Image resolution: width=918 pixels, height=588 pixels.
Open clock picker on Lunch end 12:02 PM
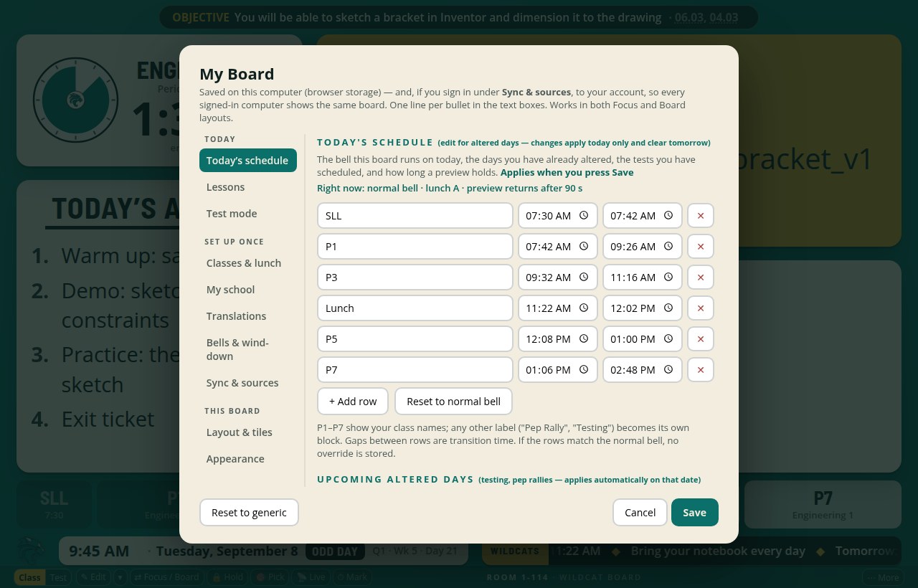[x=668, y=308]
